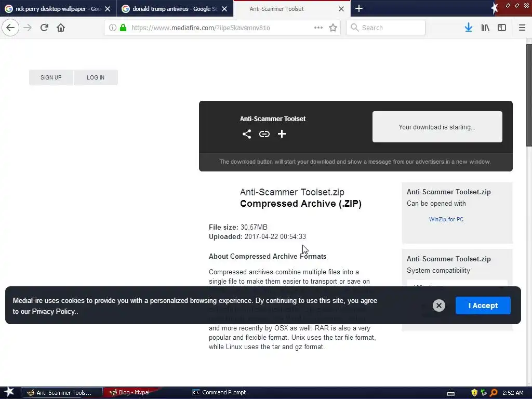Image resolution: width=532 pixels, height=399 pixels.
Task: Select the Anti-Scammer Toolset browser tab
Action: (292, 9)
